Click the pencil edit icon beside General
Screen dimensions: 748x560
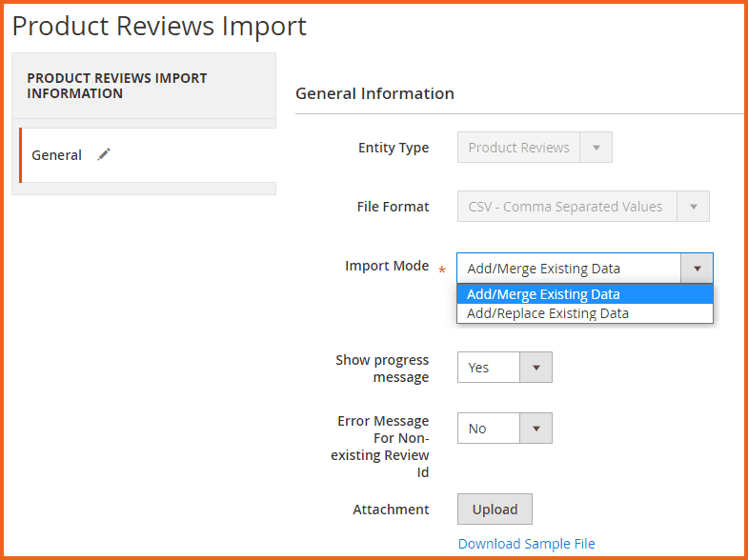point(104,154)
